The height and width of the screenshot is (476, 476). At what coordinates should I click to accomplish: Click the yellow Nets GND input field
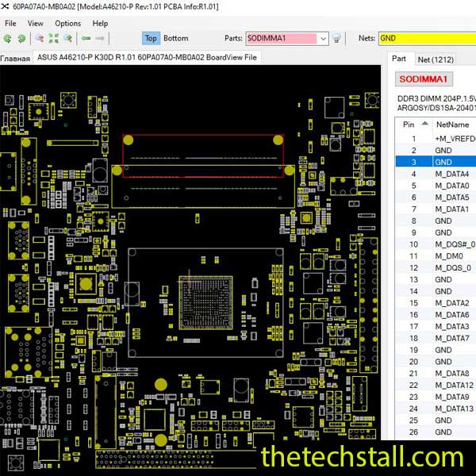pyautogui.click(x=426, y=38)
